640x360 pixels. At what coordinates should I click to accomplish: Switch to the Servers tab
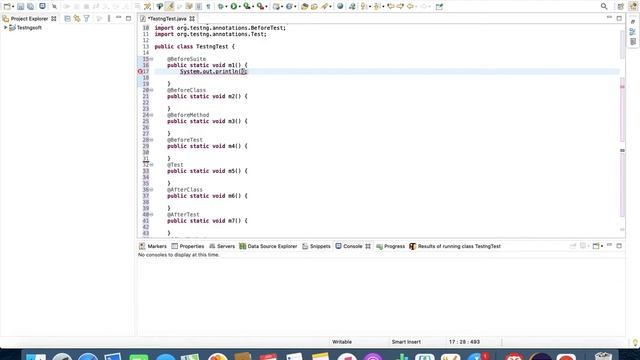[222, 246]
